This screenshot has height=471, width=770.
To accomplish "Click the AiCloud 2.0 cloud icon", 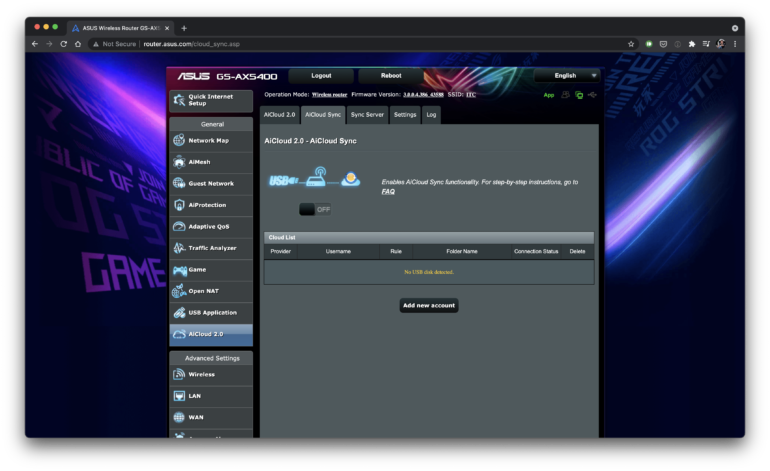I will pyautogui.click(x=179, y=334).
